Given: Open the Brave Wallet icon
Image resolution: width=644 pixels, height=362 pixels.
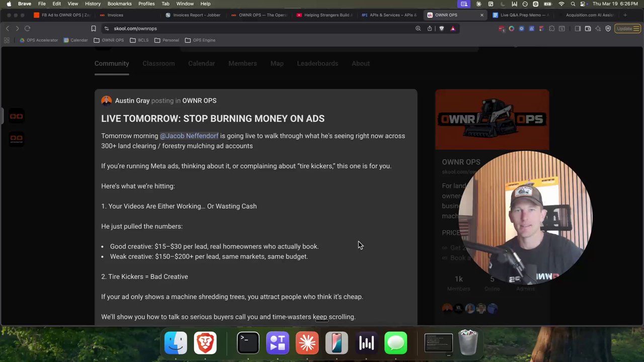Looking at the screenshot, I should pos(588,29).
